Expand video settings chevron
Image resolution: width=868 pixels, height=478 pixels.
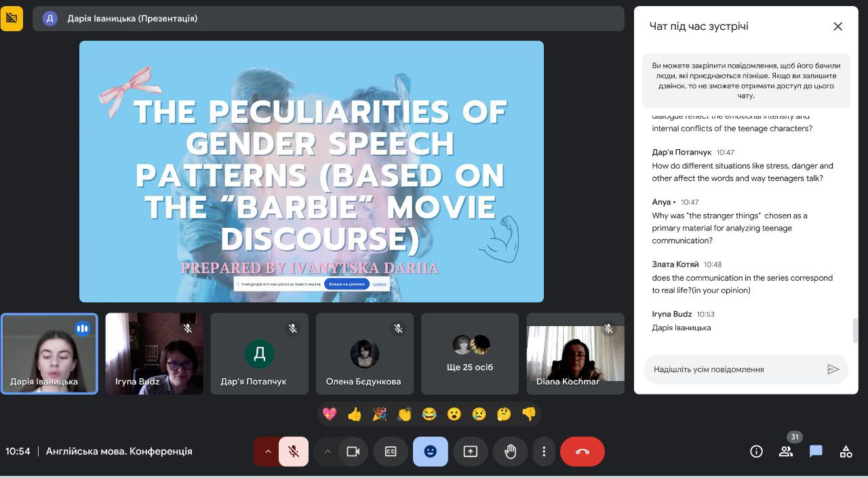(x=327, y=452)
